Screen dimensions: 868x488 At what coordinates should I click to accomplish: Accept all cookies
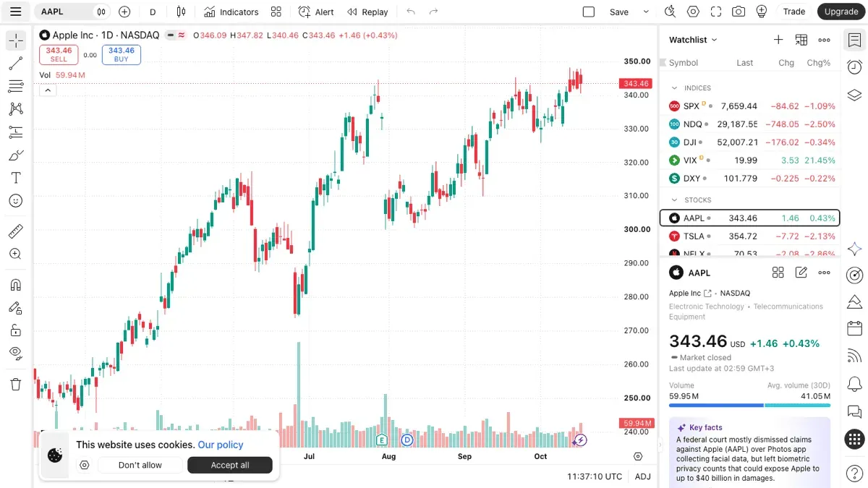(230, 465)
